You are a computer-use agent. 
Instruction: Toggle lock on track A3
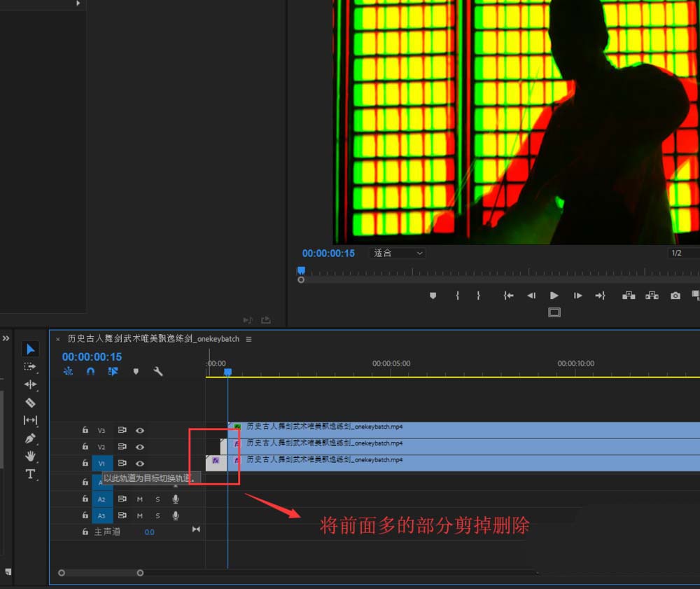pos(85,515)
